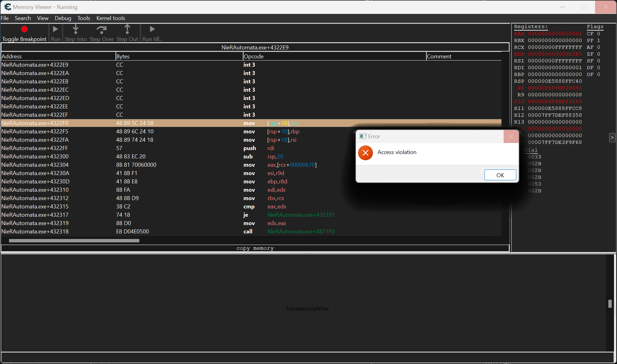This screenshot has width=617, height=364.
Task: Open the Kernel tools menu
Action: (110, 18)
